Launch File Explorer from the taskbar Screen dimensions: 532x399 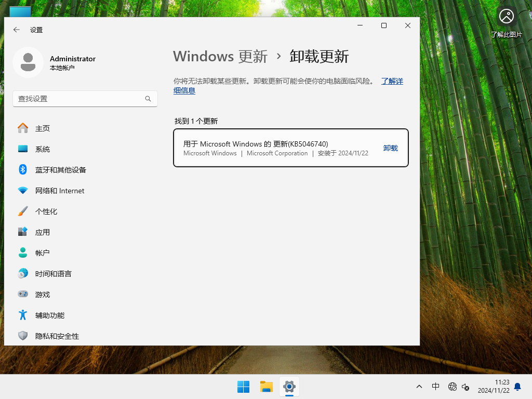266,387
